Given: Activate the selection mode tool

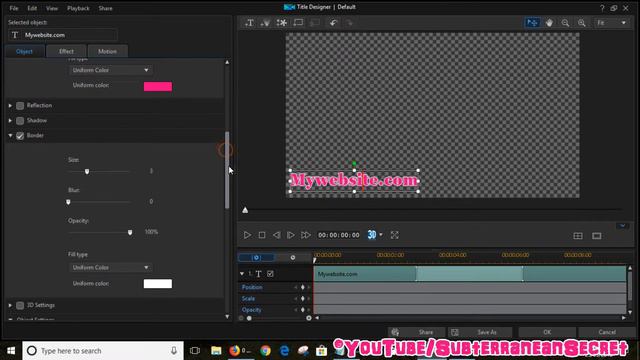Looking at the screenshot, I should tap(532, 23).
